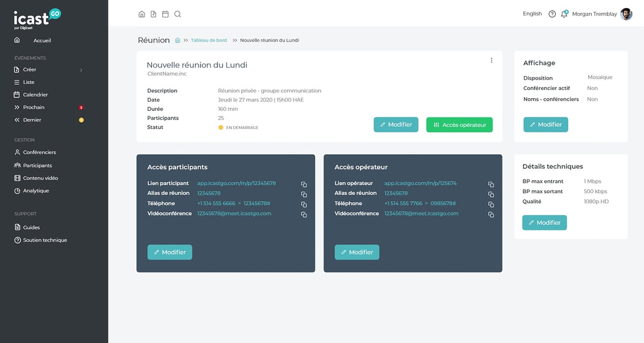644x343 pixels.
Task: Click participant phone +1 514 555 6666
Action: [x=216, y=204]
